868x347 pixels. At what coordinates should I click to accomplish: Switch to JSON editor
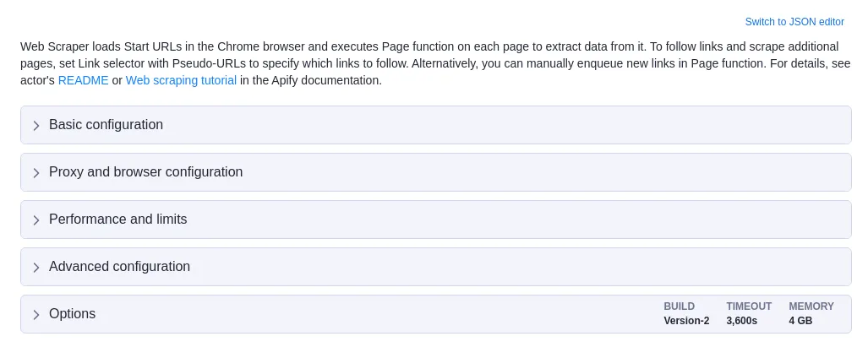tap(794, 22)
